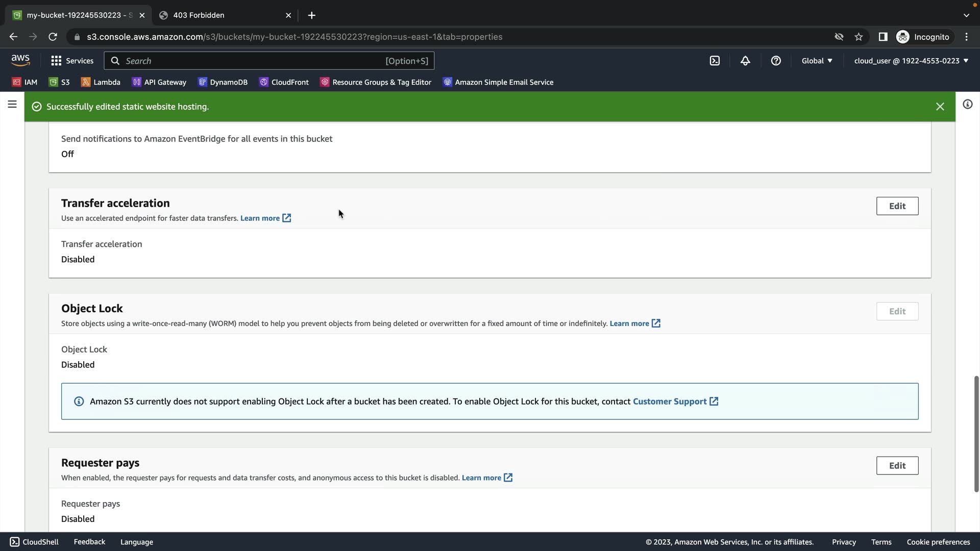Expand the cloud_user account dropdown

911,61
